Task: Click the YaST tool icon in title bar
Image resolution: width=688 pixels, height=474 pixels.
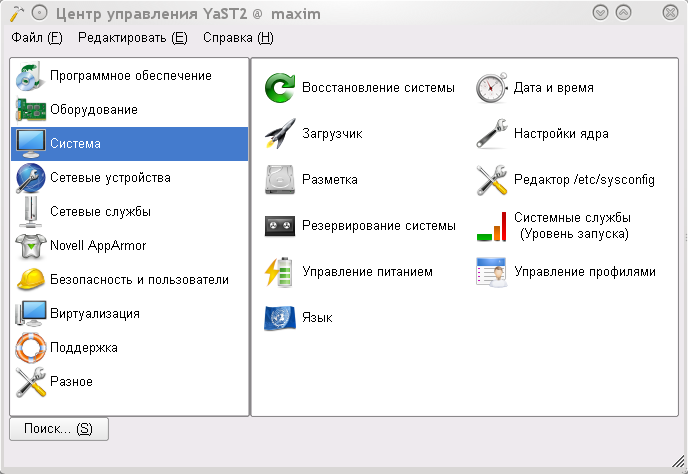Action: point(16,13)
